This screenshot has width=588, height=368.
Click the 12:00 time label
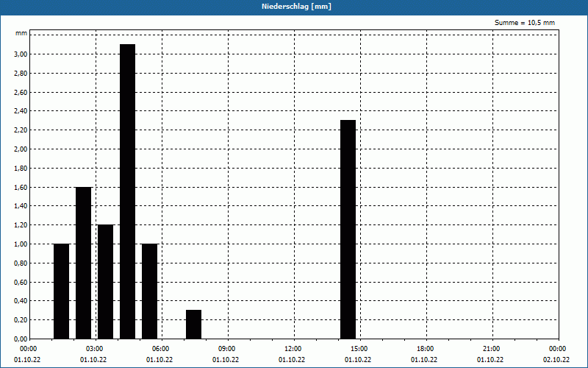[293, 349]
